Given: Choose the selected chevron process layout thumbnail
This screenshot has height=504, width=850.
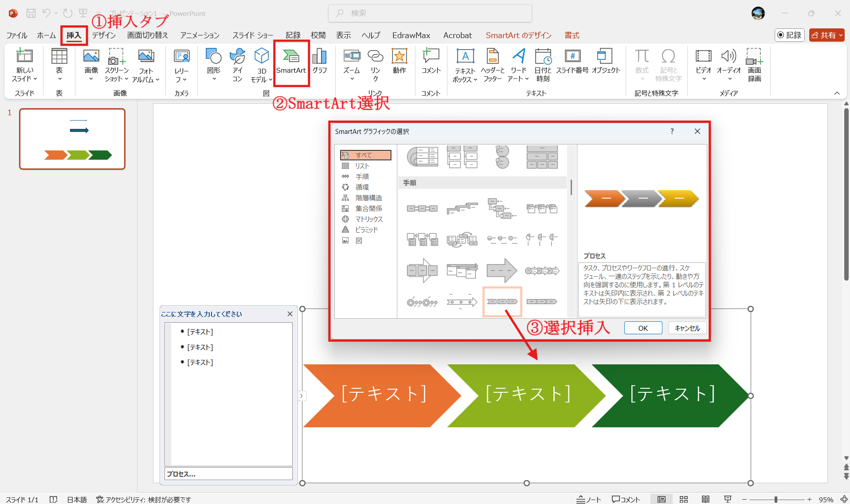Looking at the screenshot, I should [502, 301].
